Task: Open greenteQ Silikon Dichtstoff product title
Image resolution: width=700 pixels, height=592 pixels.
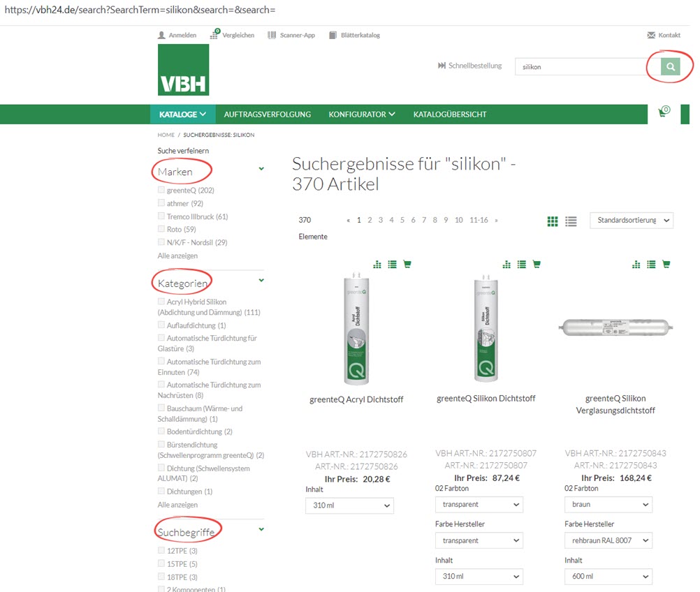Action: (x=486, y=399)
